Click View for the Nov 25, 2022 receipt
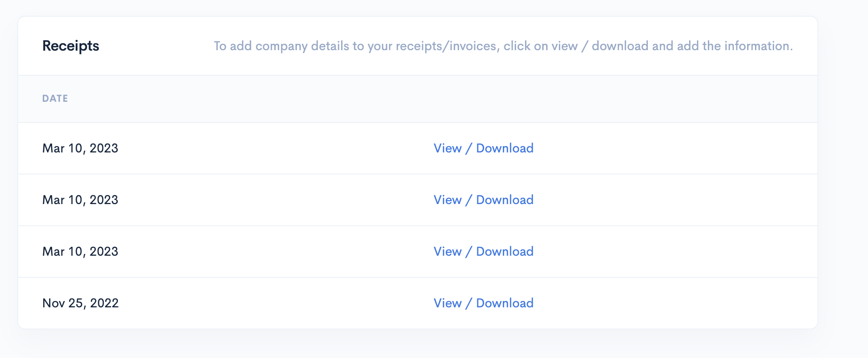Image resolution: width=868 pixels, height=358 pixels. tap(447, 303)
